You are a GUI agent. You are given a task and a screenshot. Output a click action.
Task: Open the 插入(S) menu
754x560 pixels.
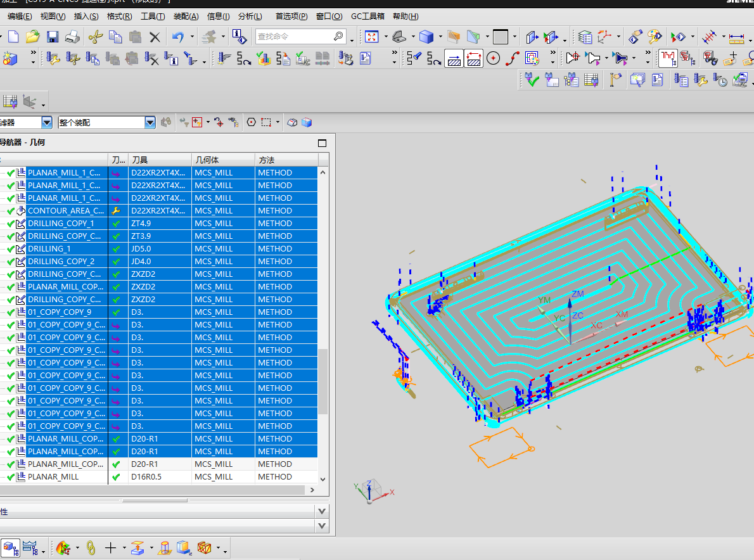[x=86, y=16]
